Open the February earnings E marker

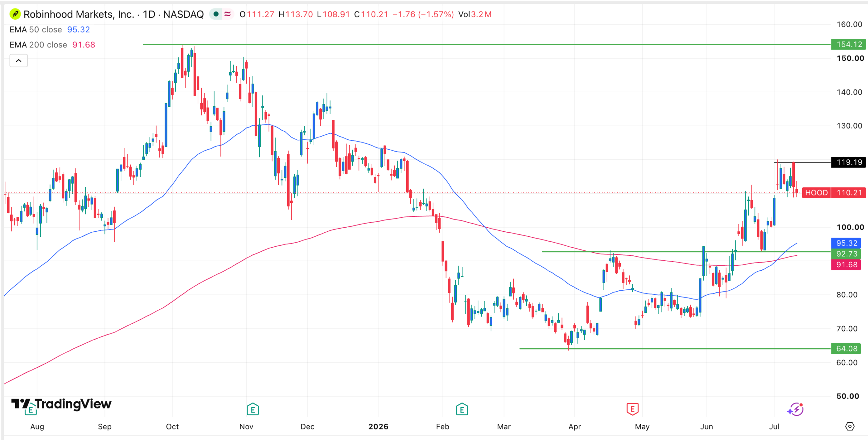[x=462, y=409]
